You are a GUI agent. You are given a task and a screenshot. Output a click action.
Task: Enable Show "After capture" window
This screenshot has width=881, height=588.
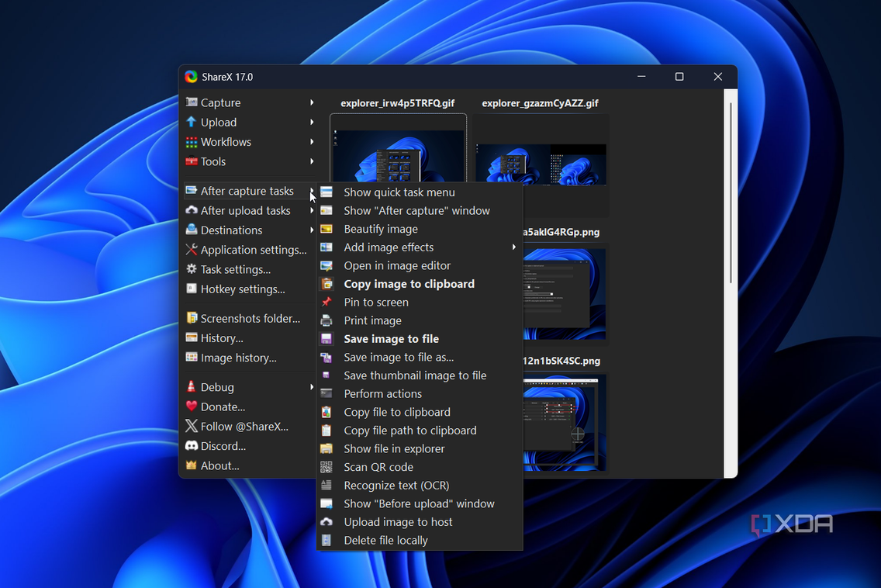tap(420, 211)
